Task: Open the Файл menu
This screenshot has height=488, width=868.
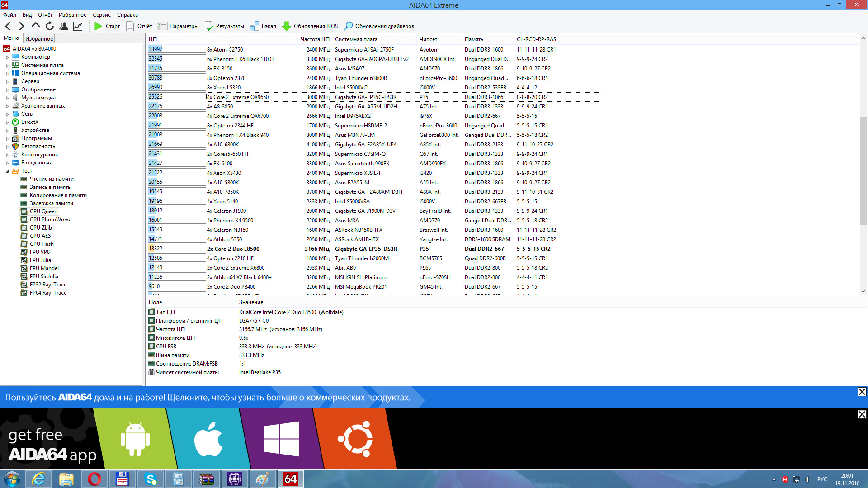Action: click(9, 15)
